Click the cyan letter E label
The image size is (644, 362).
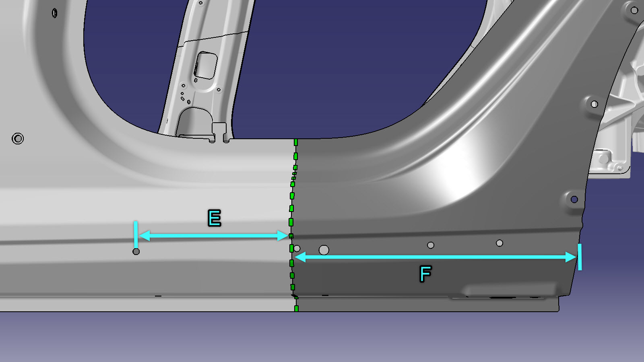coord(214,218)
